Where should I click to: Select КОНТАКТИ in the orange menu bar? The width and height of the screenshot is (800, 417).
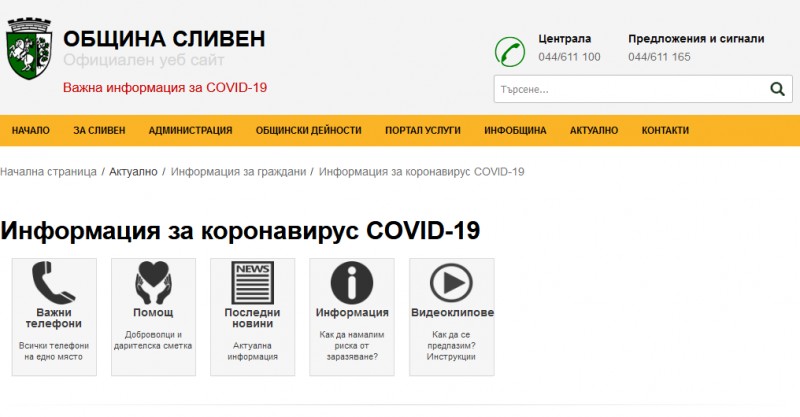point(665,131)
